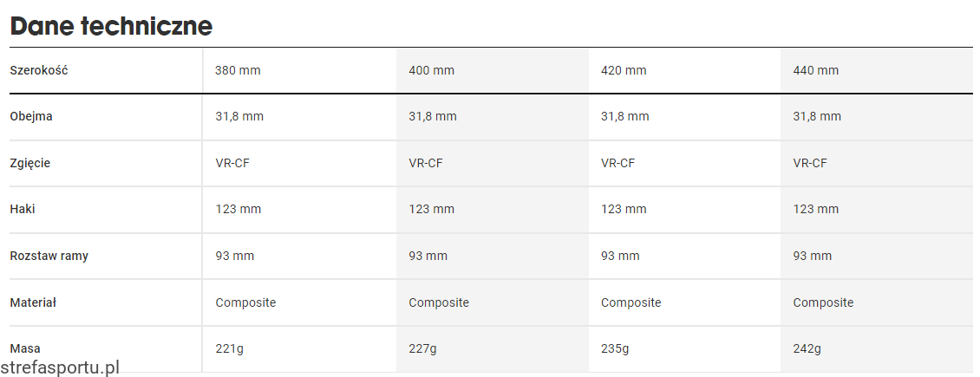980x377 pixels.
Task: Click the Rozstaw ramy row label
Action: click(x=49, y=256)
